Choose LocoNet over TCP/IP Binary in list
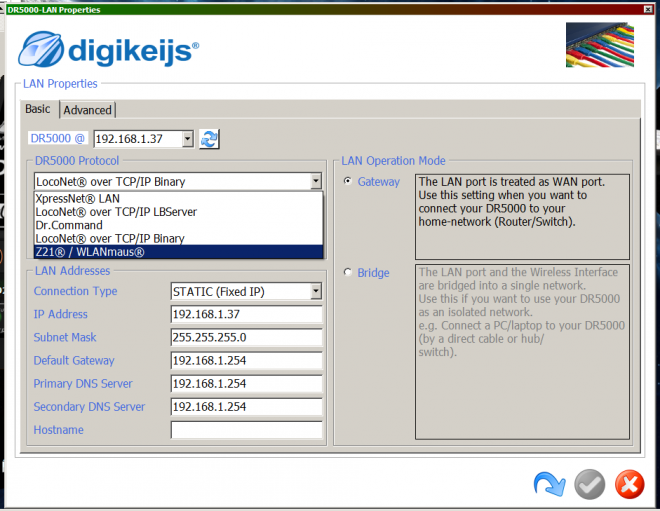This screenshot has height=511, width=660. coord(178,239)
